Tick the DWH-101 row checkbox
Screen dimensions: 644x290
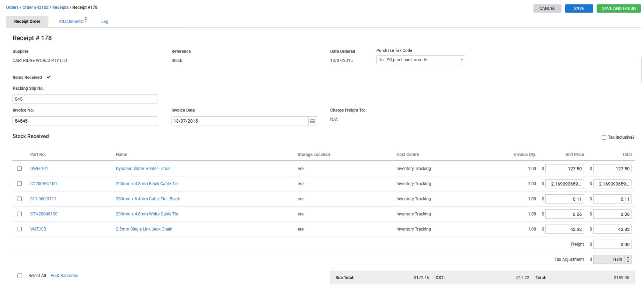20,169
